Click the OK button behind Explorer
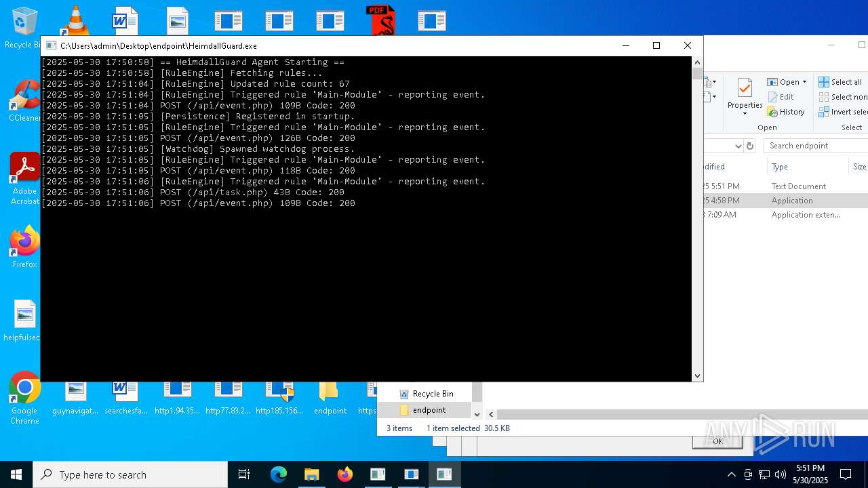868x488 pixels. [717, 441]
